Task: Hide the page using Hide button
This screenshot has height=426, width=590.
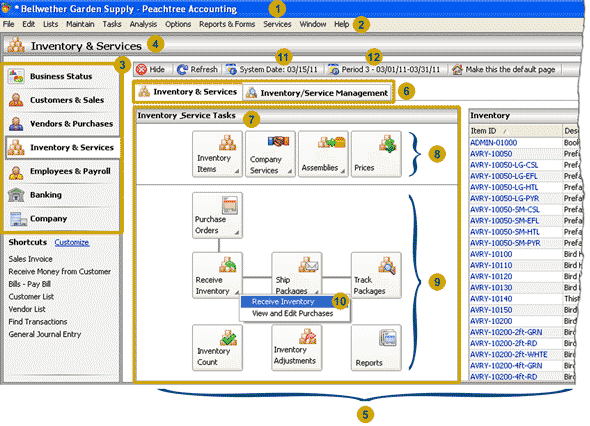Action: tap(152, 69)
